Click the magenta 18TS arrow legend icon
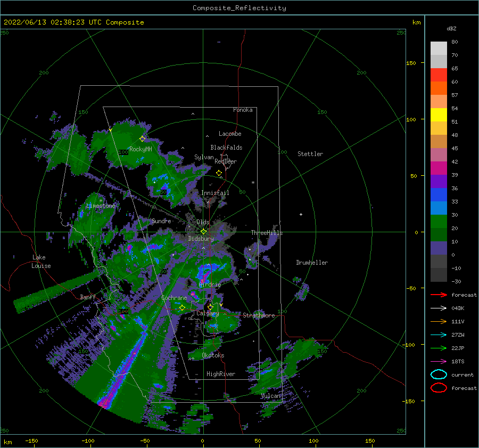This screenshot has height=448, width=479. point(439,362)
